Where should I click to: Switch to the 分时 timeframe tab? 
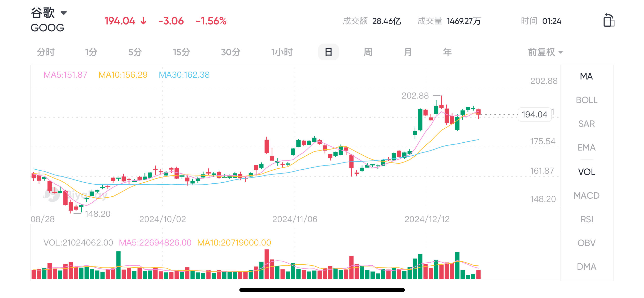coord(46,52)
